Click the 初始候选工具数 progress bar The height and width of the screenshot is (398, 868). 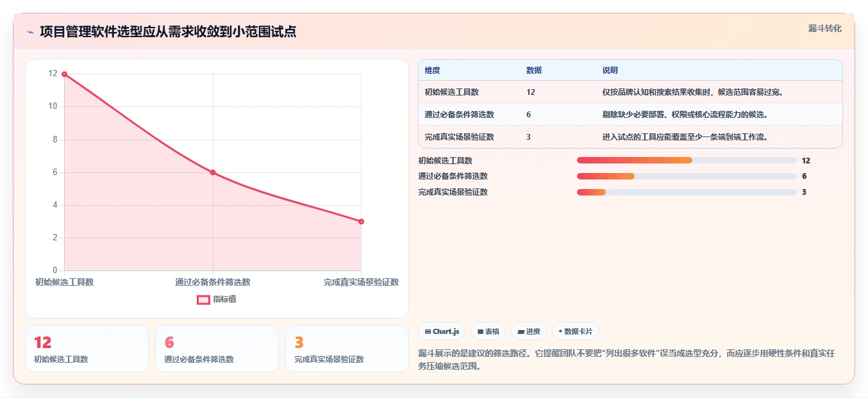[687, 160]
